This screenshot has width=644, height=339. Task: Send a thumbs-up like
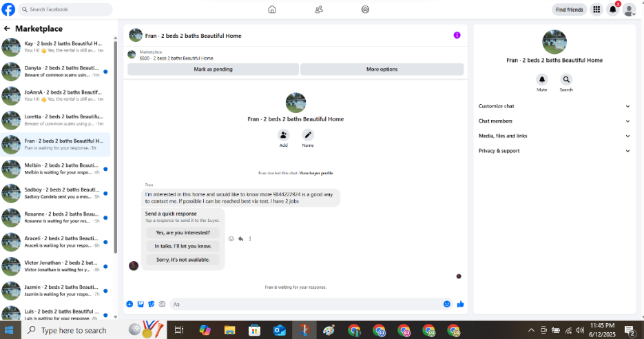tap(460, 304)
